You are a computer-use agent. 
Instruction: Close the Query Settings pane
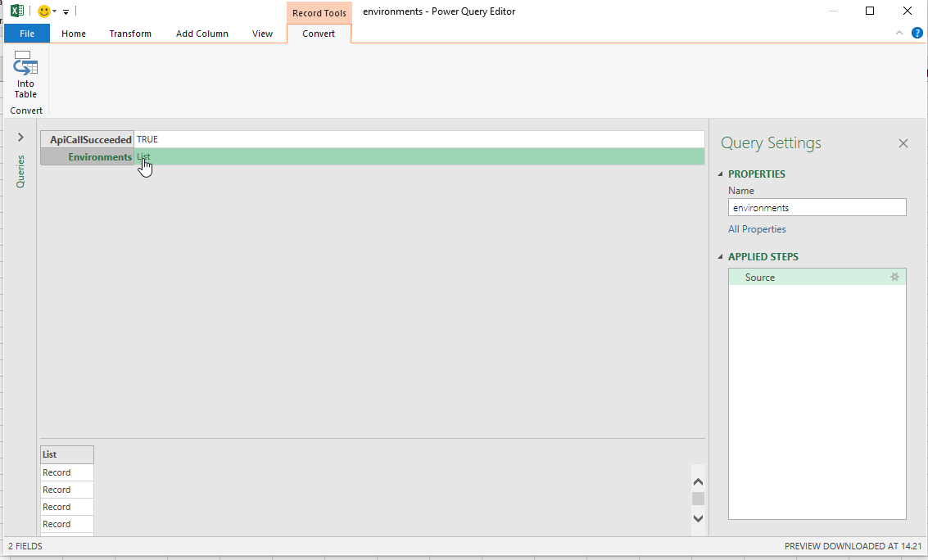[x=903, y=143]
